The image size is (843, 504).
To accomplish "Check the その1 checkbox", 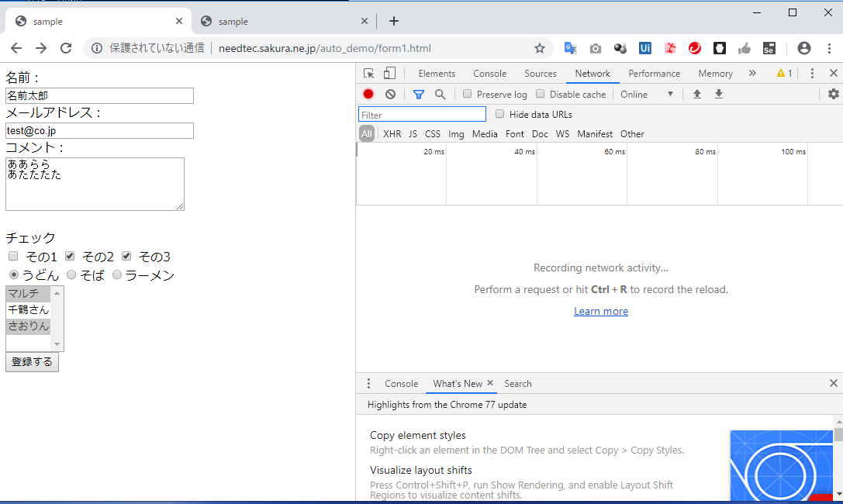I will (x=13, y=256).
